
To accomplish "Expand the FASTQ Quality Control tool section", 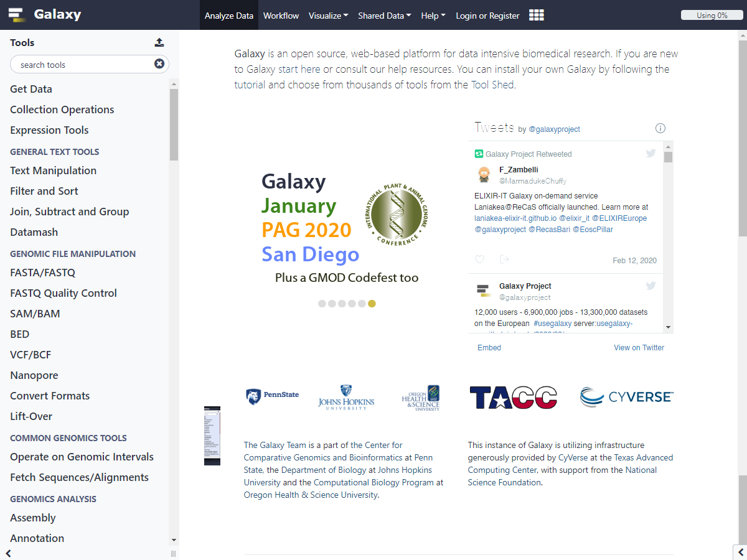I will (x=63, y=293).
